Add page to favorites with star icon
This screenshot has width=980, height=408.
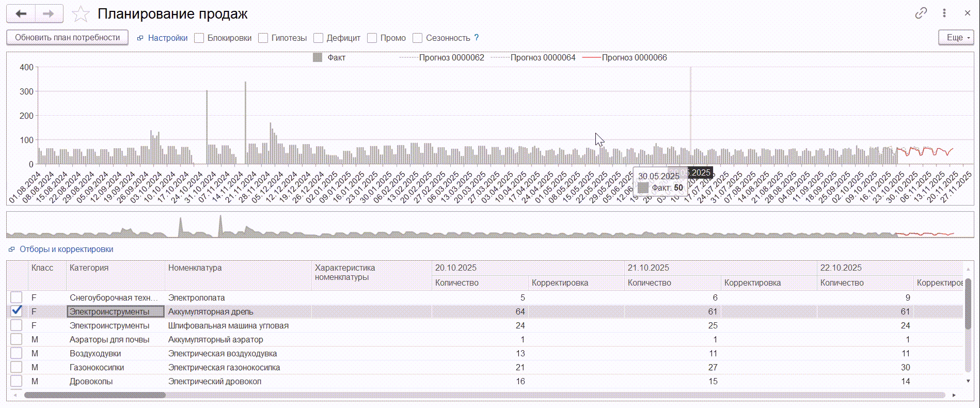pyautogui.click(x=81, y=14)
